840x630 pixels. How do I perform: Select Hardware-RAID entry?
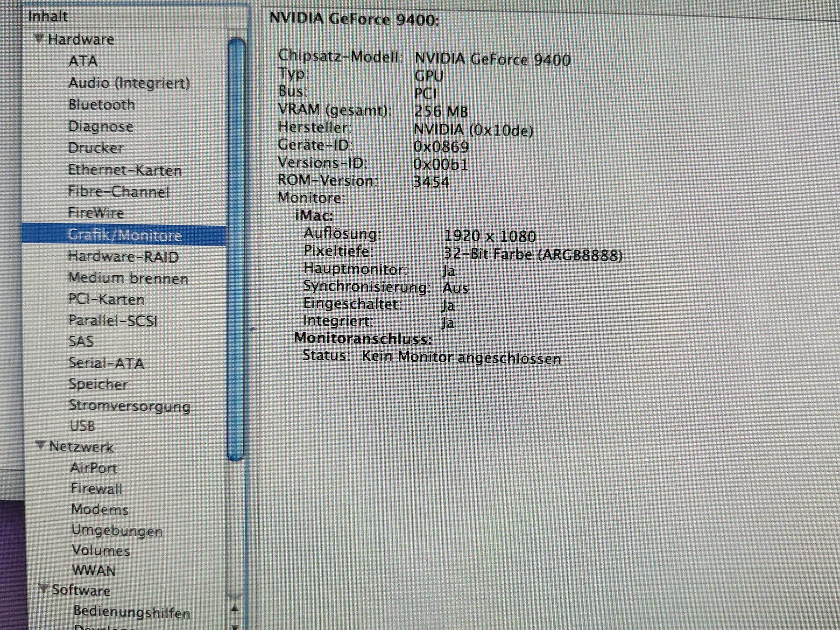click(x=123, y=257)
